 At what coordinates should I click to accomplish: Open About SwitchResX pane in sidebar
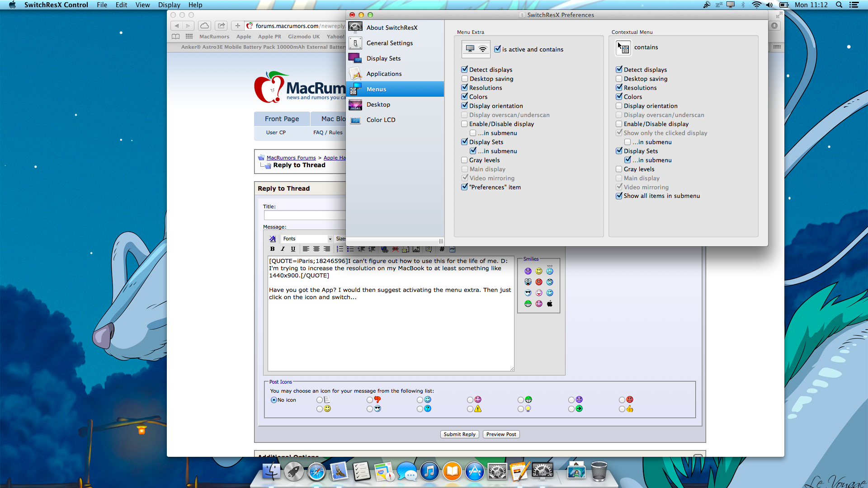395,28
